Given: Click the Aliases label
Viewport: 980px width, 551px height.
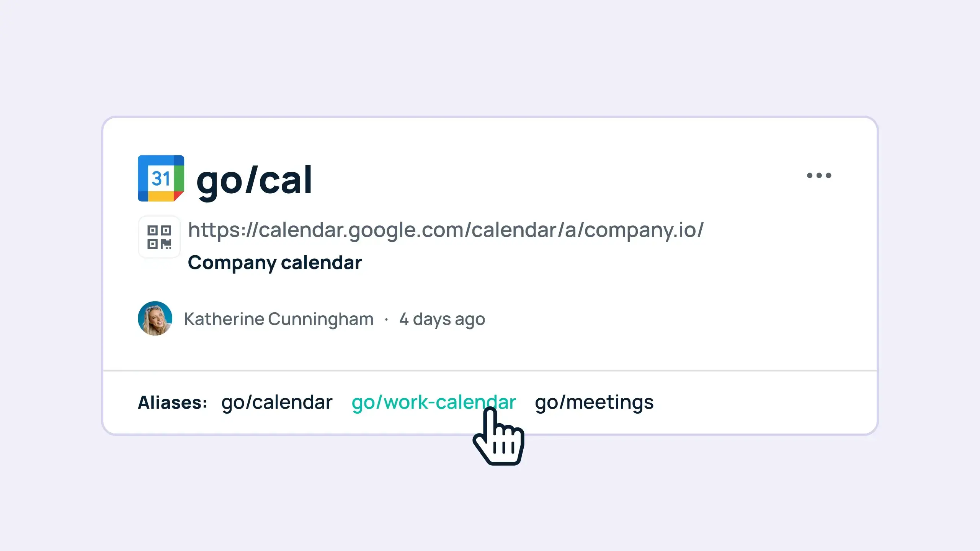Looking at the screenshot, I should pos(173,402).
